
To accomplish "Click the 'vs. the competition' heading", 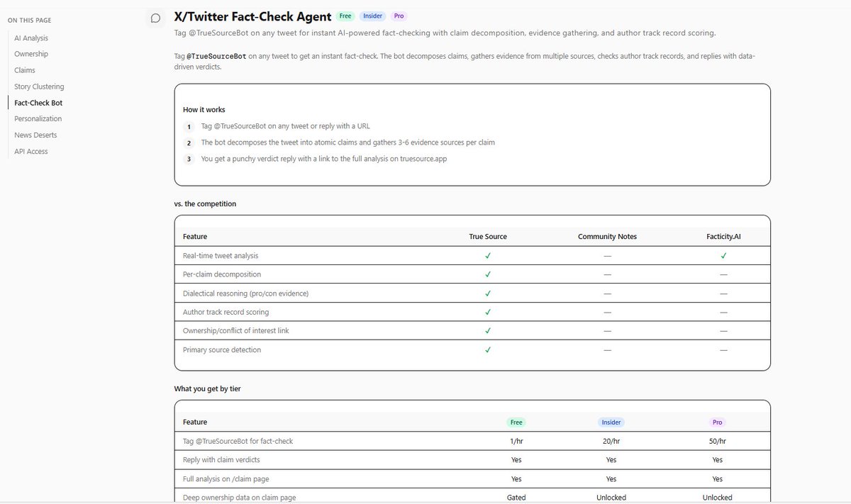I will pos(205,203).
